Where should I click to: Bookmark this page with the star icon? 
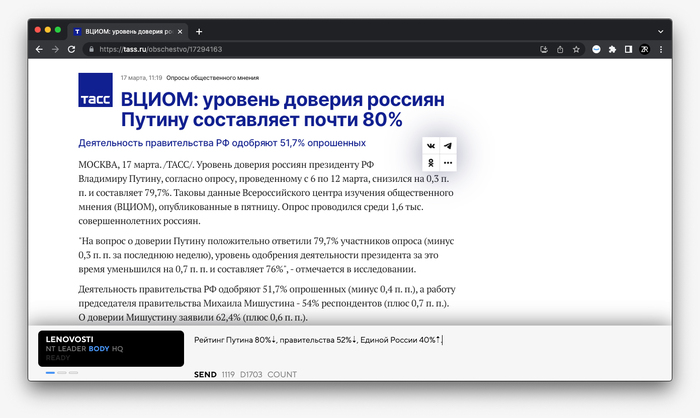point(576,50)
